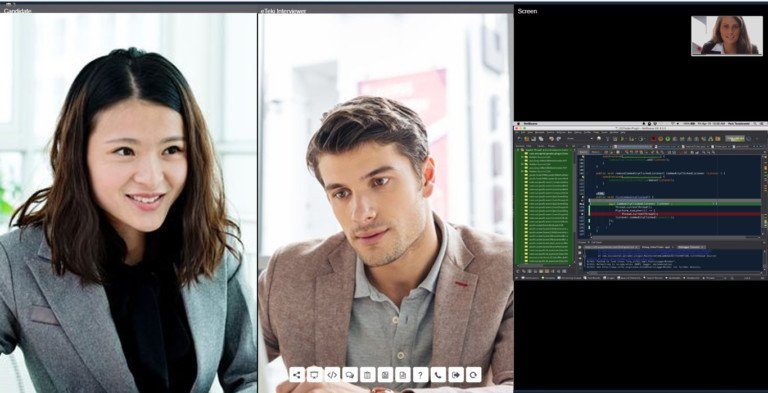Click the share icon in bottom toolbar
This screenshot has height=393, width=768.
pyautogui.click(x=296, y=375)
